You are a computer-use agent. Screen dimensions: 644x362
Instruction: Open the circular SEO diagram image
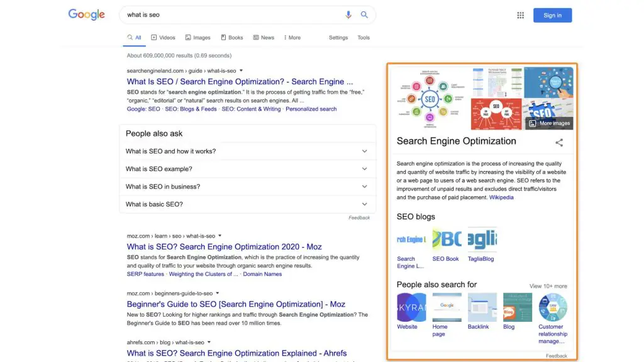click(430, 99)
